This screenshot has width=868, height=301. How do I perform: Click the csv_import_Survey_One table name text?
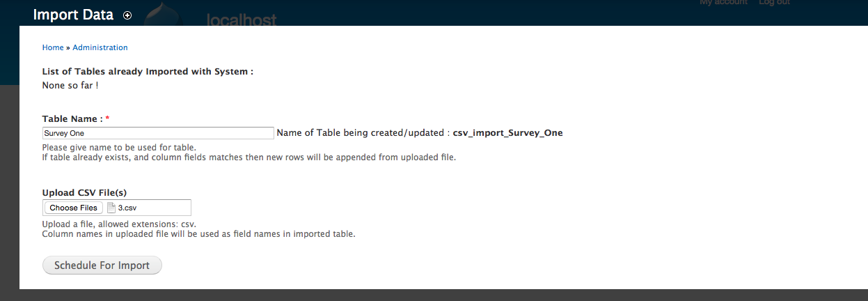click(507, 132)
